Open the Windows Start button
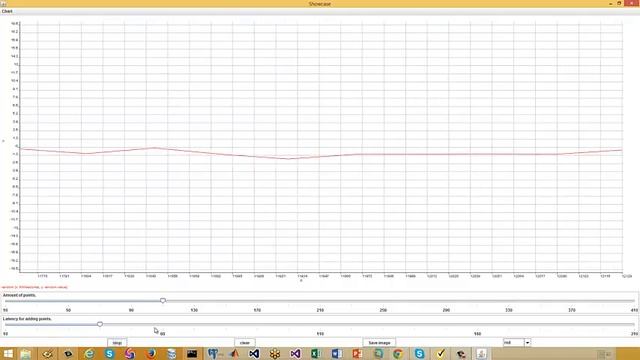The width and height of the screenshot is (640, 360). 8,354
